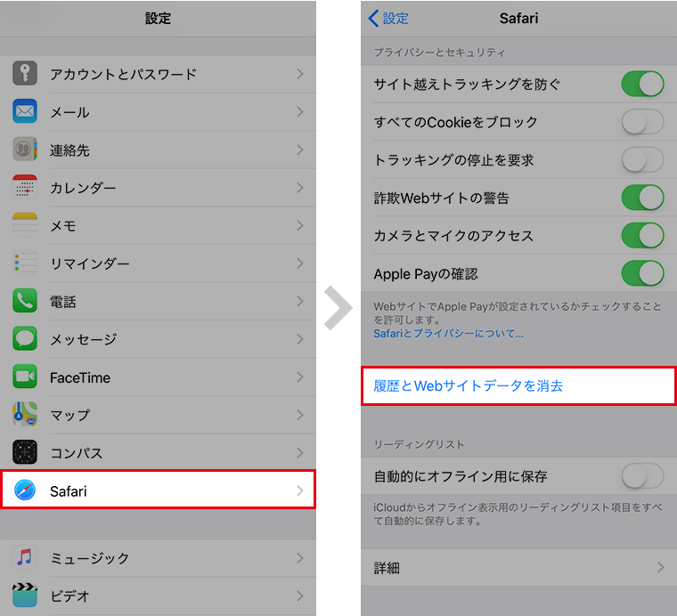677x616 pixels.
Task: Click the リマインダー label
Action: 90,263
